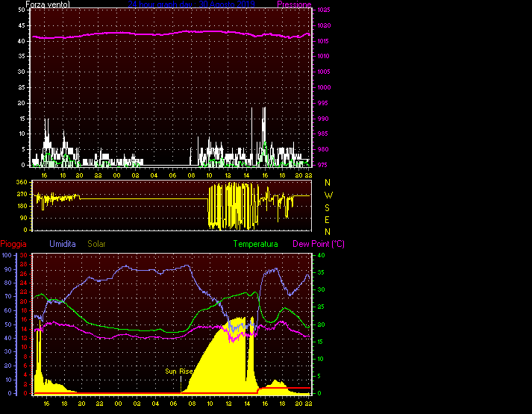Select the 'Solar' legend label
Image resolution: width=532 pixels, height=414 pixels.
coord(96,244)
